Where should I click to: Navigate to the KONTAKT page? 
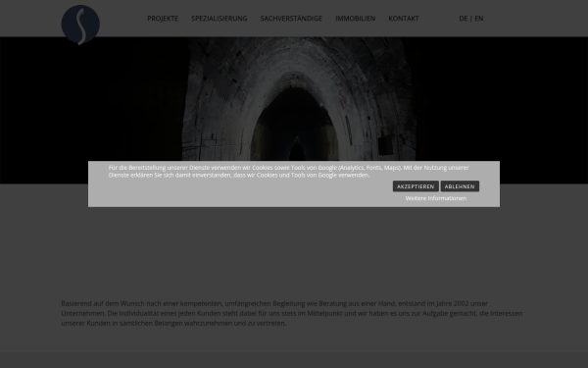pos(404,19)
